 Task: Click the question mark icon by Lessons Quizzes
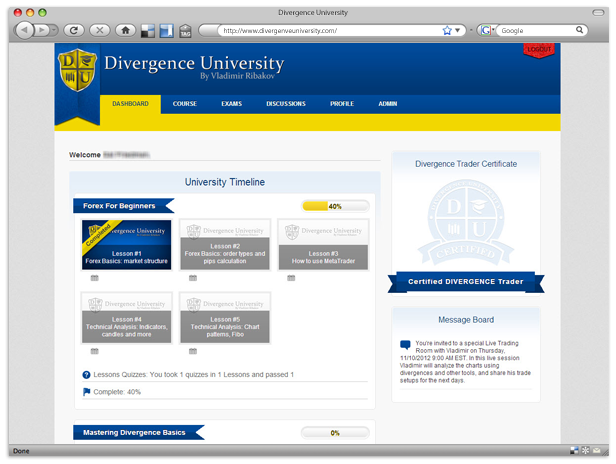pyautogui.click(x=86, y=375)
